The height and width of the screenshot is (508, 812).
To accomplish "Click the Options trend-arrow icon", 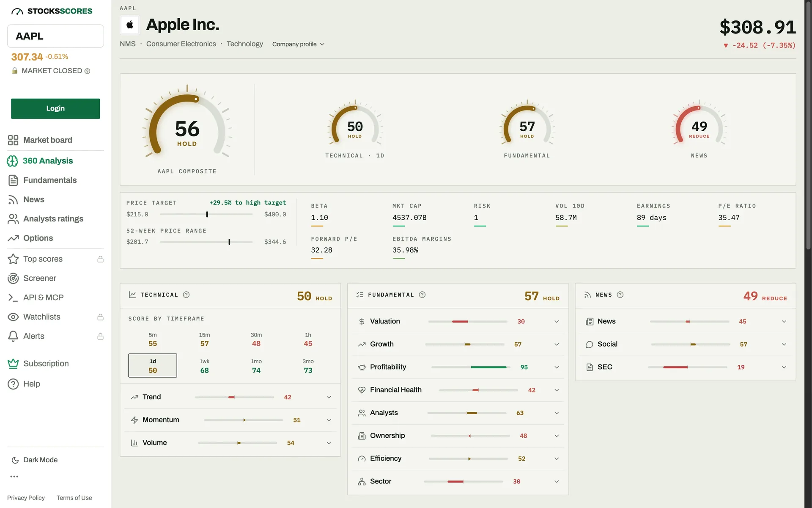I will coord(13,238).
